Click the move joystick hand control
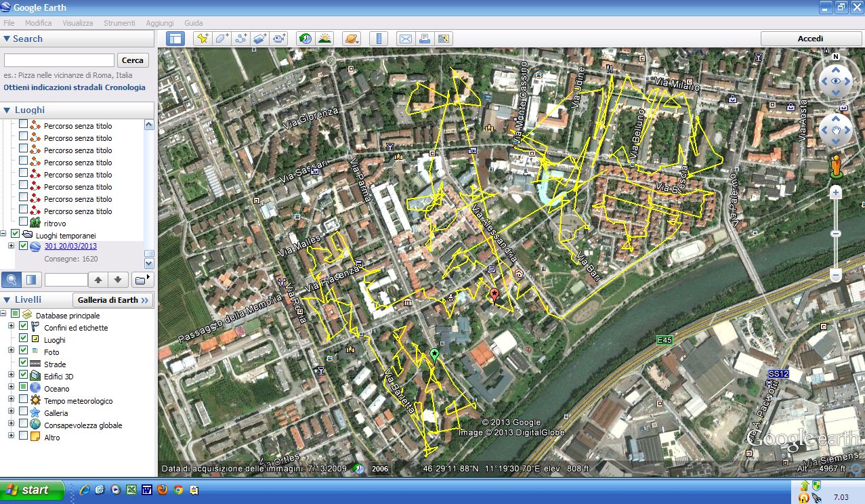This screenshot has height=504, width=865. [x=836, y=131]
